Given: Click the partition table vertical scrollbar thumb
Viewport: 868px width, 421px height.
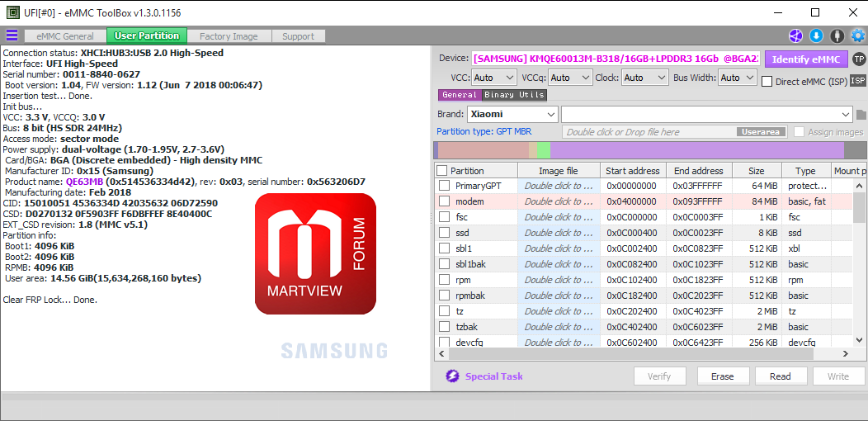Looking at the screenshot, I should [x=859, y=206].
